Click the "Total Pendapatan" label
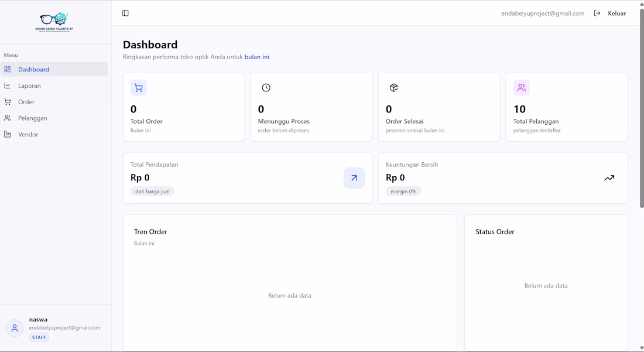644x352 pixels. pos(155,165)
